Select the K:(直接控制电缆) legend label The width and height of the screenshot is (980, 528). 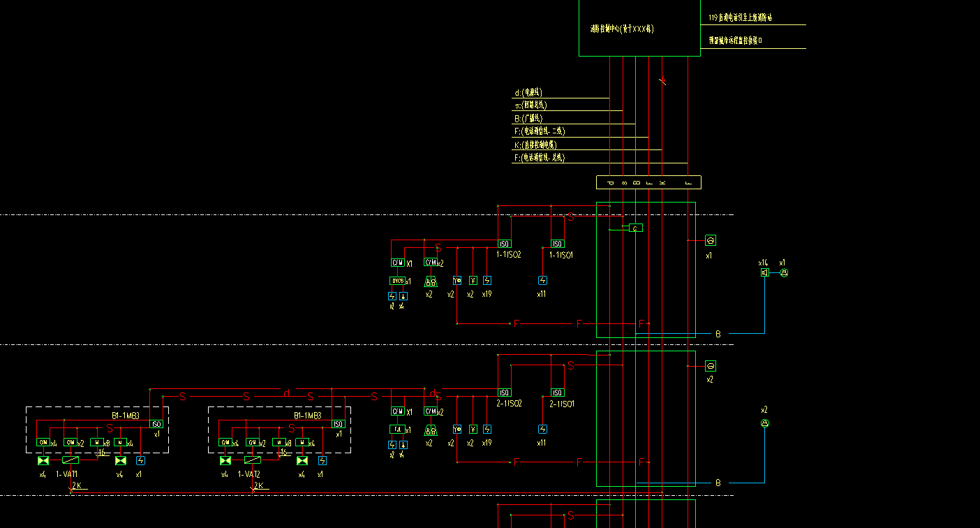coord(535,145)
